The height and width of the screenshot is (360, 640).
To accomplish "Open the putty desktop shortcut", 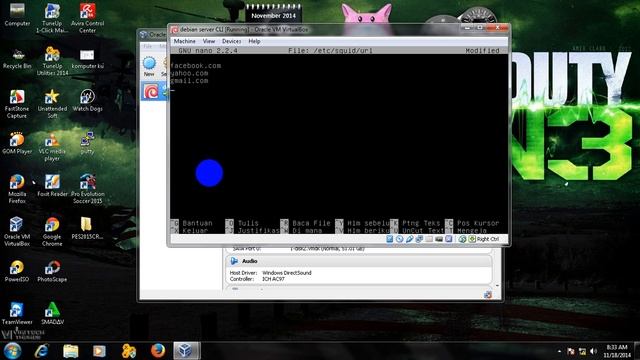I will [x=87, y=143].
